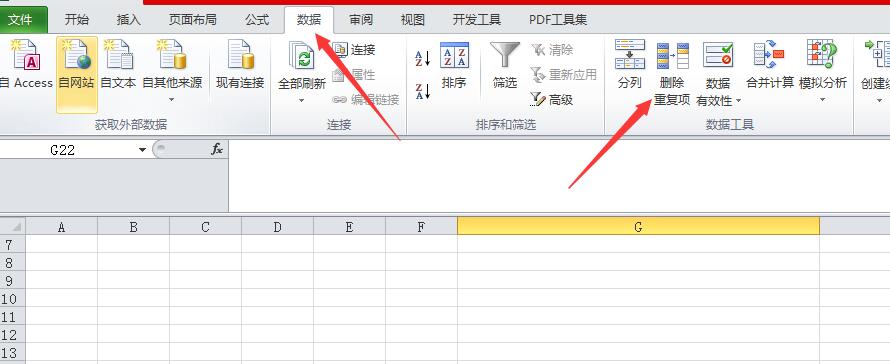Screen dimensions: 890x364
Task: Select column B header
Action: pos(133,227)
